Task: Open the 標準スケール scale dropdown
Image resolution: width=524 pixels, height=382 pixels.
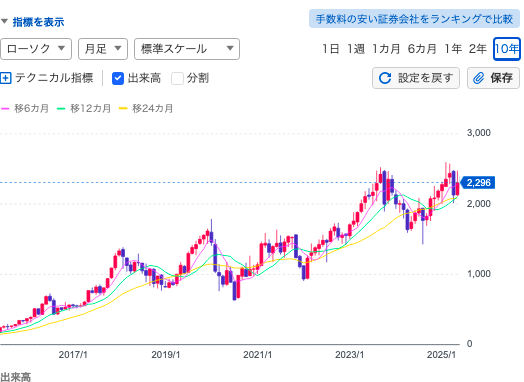Action: point(187,49)
